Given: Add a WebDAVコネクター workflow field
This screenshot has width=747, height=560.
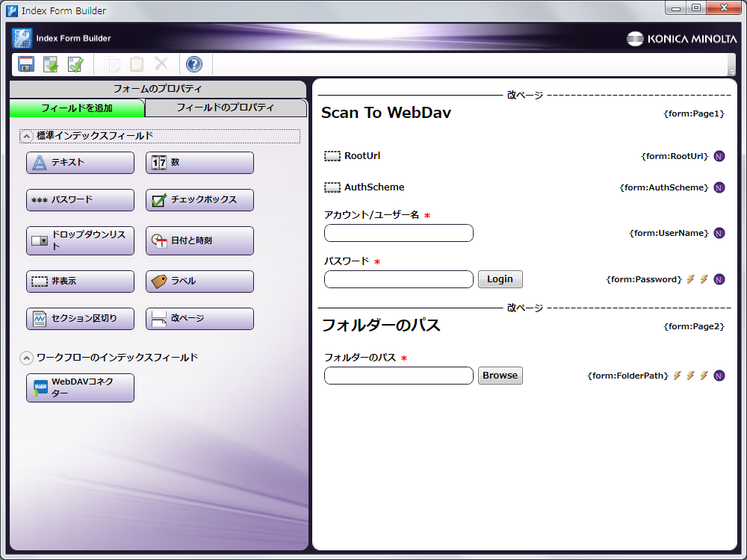Looking at the screenshot, I should (80, 388).
